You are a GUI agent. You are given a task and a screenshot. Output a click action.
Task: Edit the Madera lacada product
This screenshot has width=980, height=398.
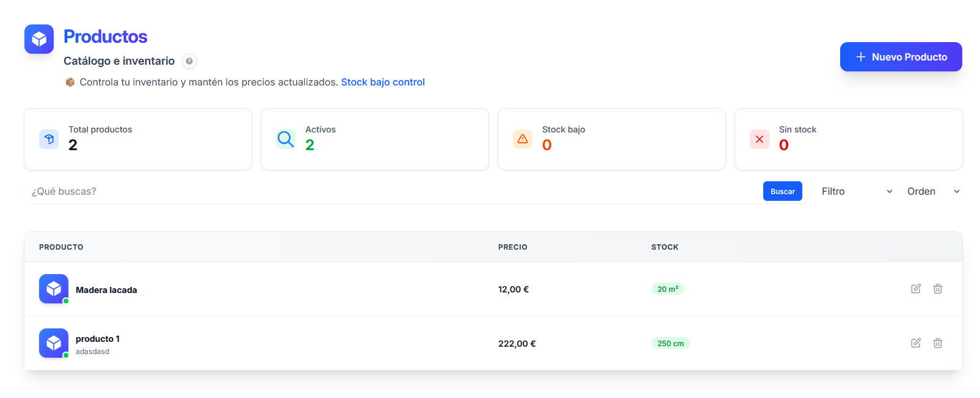click(x=916, y=289)
